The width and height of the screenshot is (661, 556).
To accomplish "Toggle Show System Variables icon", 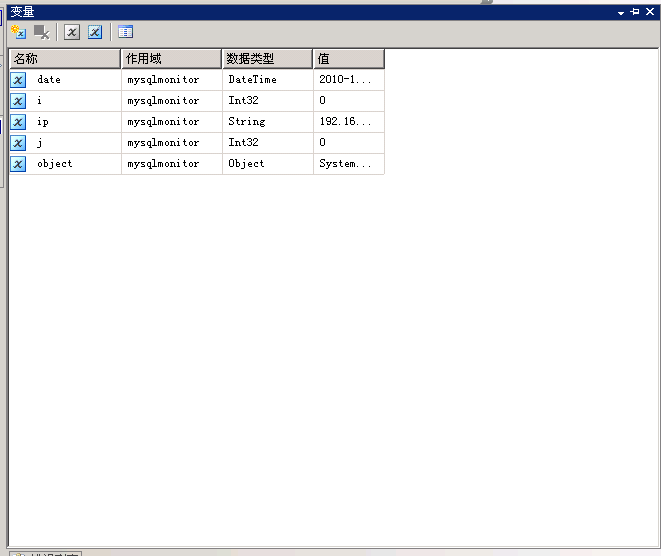I will [72, 32].
